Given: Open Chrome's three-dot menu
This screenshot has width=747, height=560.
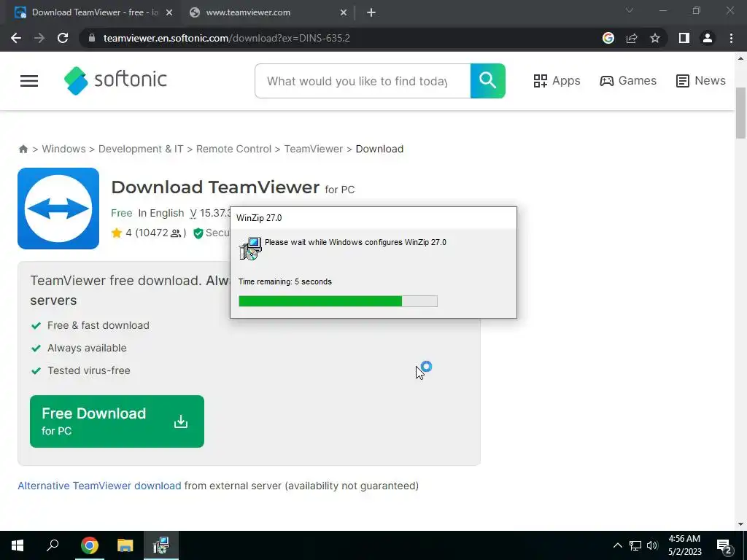Looking at the screenshot, I should 731,38.
